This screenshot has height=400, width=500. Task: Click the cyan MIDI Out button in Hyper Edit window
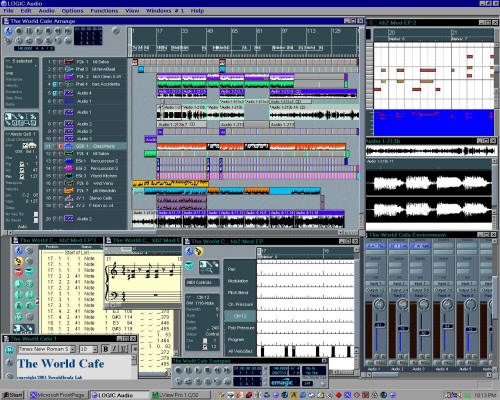click(189, 266)
